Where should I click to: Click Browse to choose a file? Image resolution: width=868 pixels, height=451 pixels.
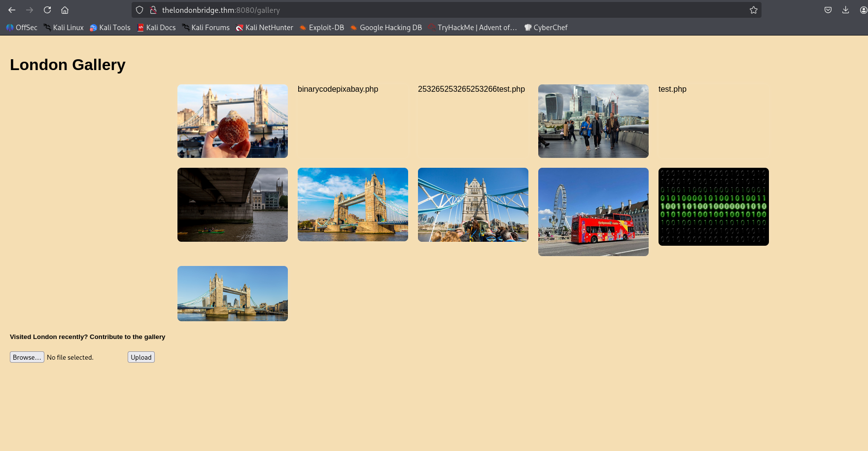pos(27,357)
